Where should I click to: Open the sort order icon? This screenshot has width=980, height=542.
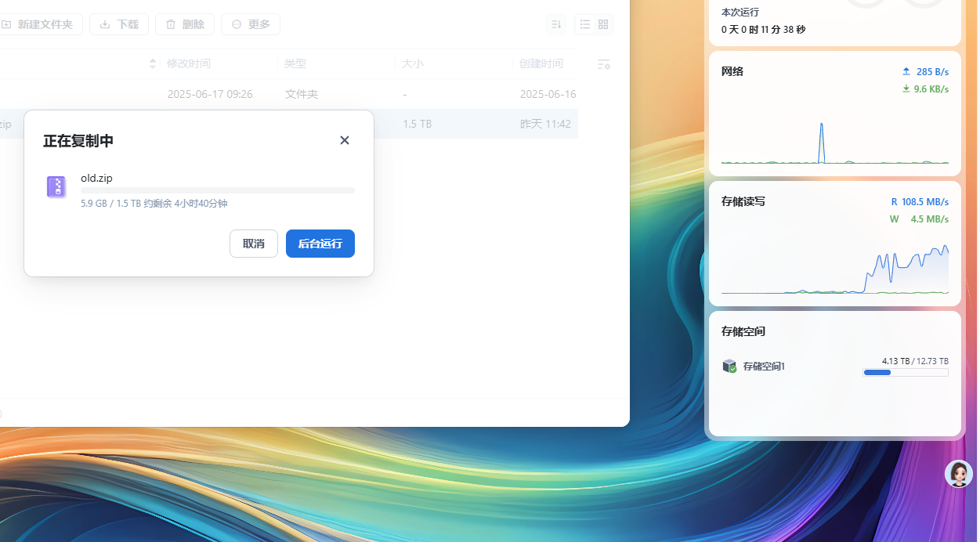[x=556, y=24]
